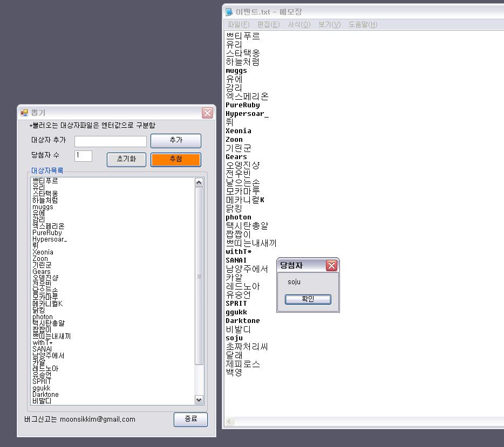Open the 서식(O) format menu
504x447 pixels.
(x=299, y=24)
